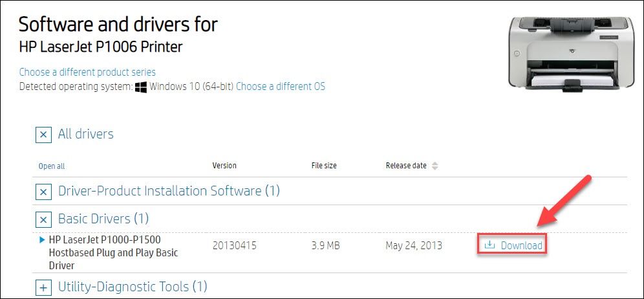This screenshot has width=644, height=299.
Task: Click the blue triangle beside the HP LaserJet P1000-P1500 driver
Action: [41, 239]
